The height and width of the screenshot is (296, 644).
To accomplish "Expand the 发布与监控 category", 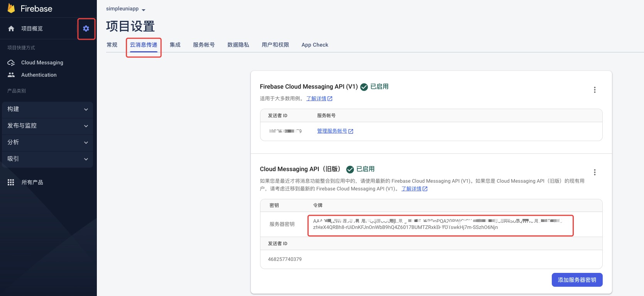I will [47, 126].
